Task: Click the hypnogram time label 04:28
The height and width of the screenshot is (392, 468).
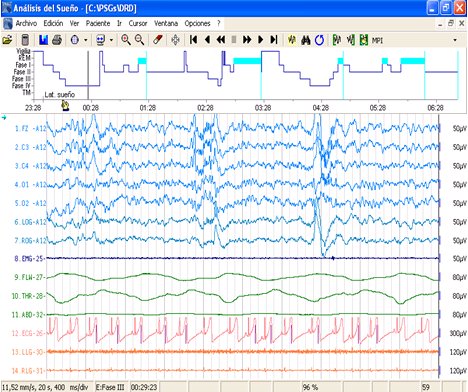Action: [x=321, y=108]
